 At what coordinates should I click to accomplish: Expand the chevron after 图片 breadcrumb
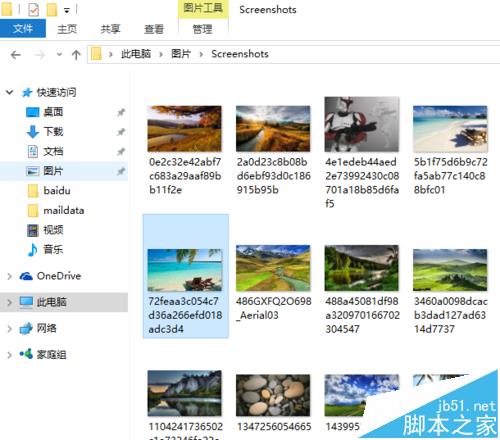click(x=201, y=54)
